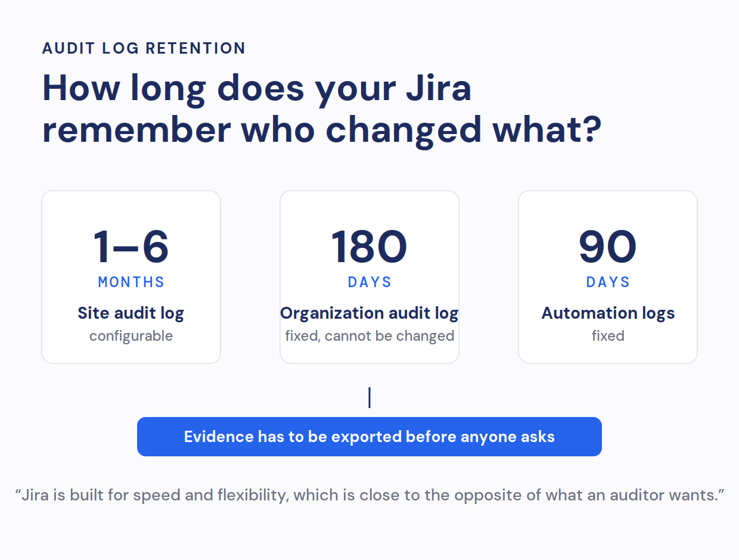Click the 'Site audit log' title

click(x=131, y=313)
